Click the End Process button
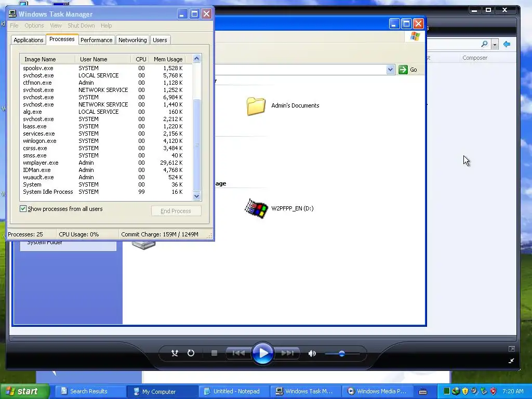The height and width of the screenshot is (399, 532). 176,211
